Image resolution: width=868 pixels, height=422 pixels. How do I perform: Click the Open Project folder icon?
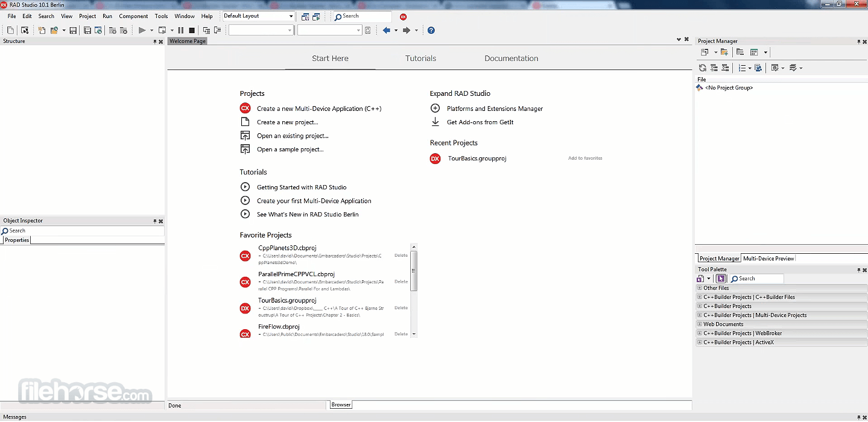[x=54, y=30]
